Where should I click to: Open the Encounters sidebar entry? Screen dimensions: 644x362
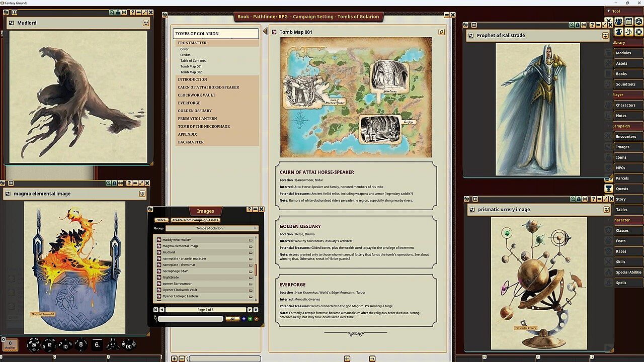pos(626,137)
